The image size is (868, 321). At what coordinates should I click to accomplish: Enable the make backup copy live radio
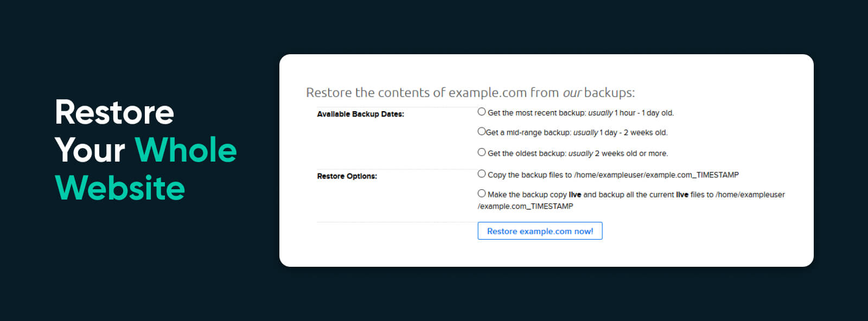click(x=481, y=194)
